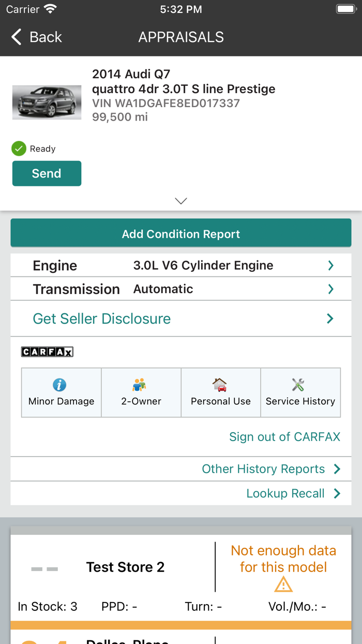Tap the Minor Damage label
This screenshot has height=644, width=362.
[62, 401]
